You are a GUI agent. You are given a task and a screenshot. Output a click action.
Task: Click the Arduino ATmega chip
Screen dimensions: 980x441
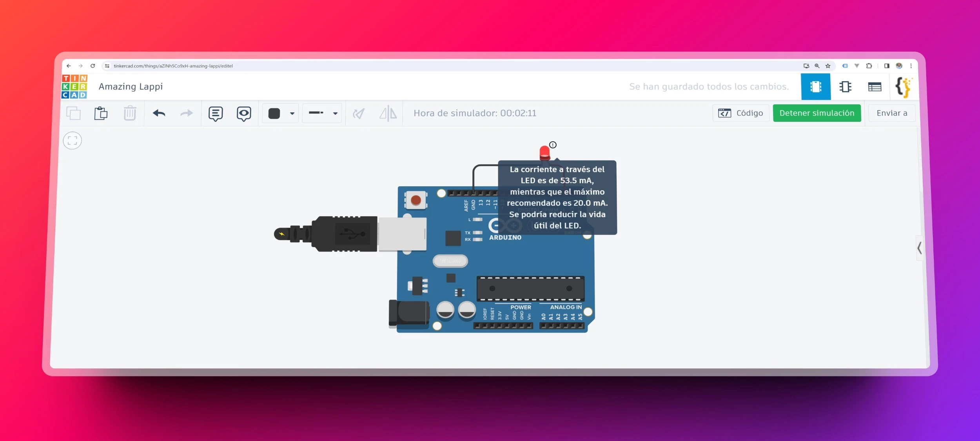click(530, 289)
